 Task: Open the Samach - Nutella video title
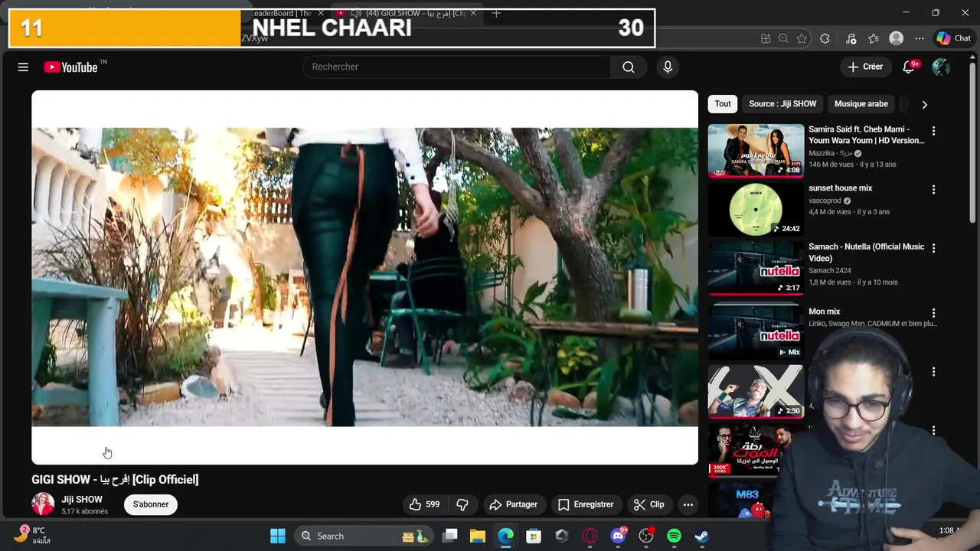coord(867,253)
